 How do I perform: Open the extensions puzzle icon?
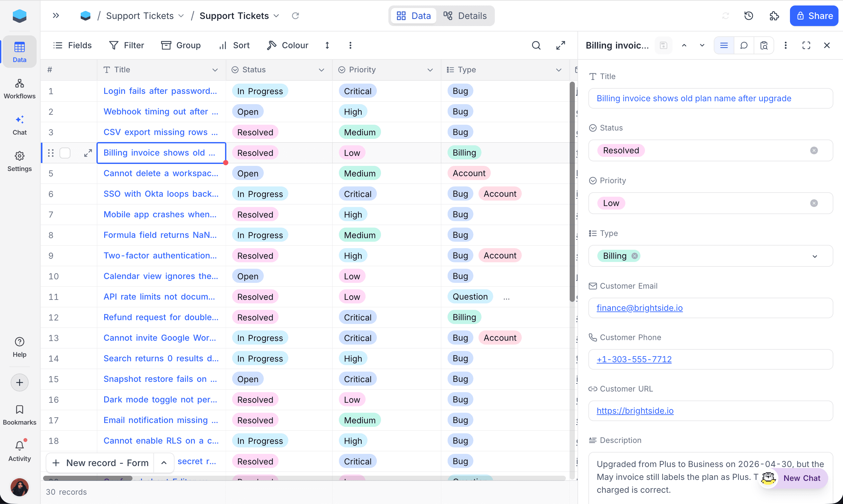774,16
